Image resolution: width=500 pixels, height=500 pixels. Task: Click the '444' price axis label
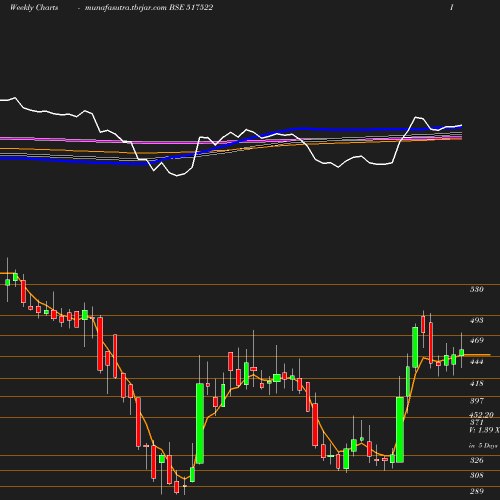[477, 362]
